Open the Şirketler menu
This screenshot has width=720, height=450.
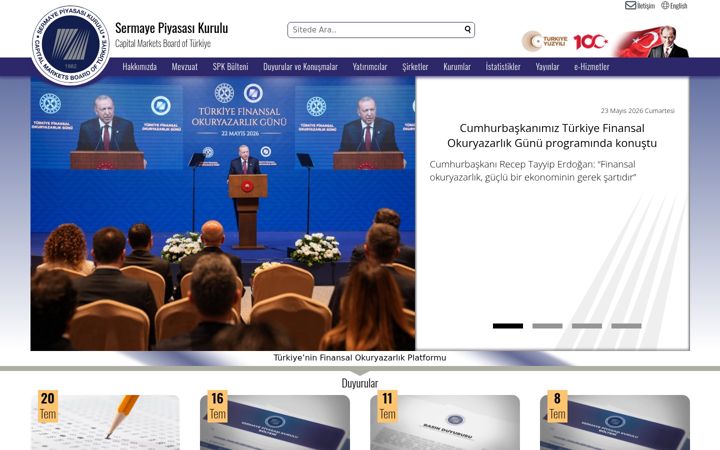pyautogui.click(x=415, y=67)
